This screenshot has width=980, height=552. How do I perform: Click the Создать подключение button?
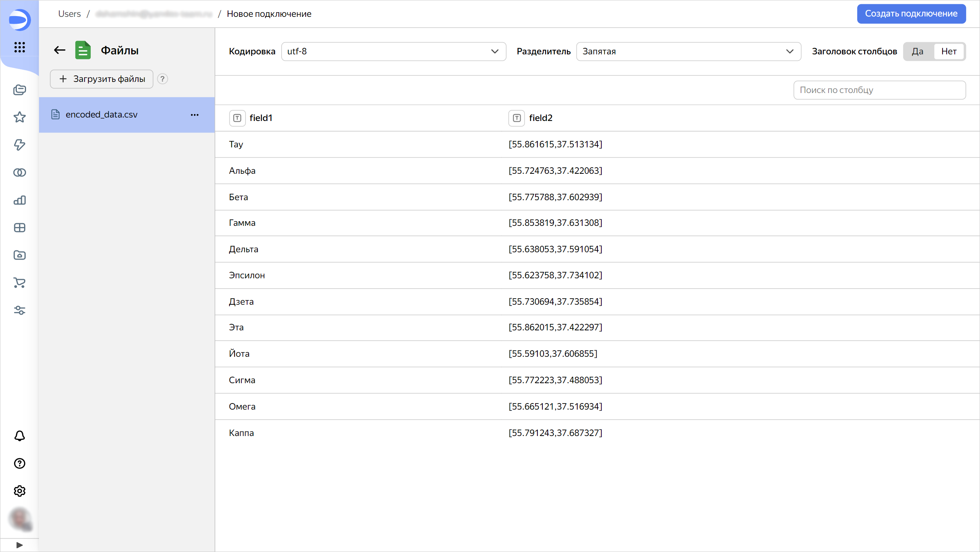click(911, 14)
